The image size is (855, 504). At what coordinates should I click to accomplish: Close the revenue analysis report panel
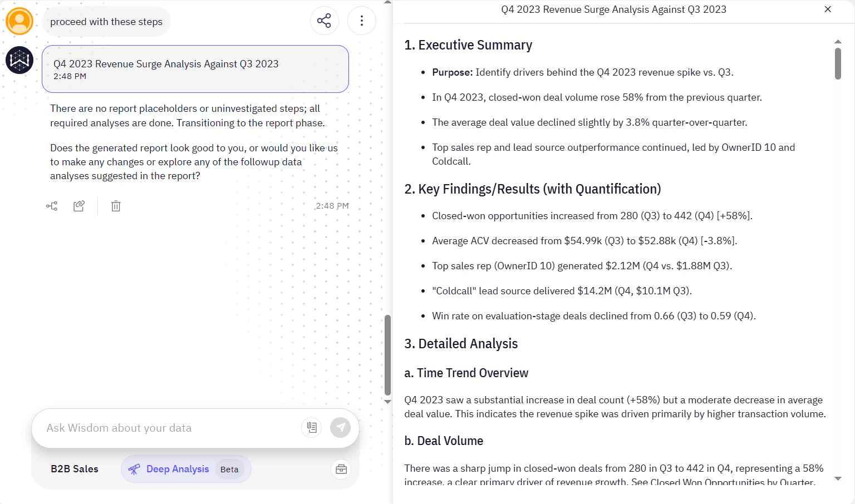(828, 9)
